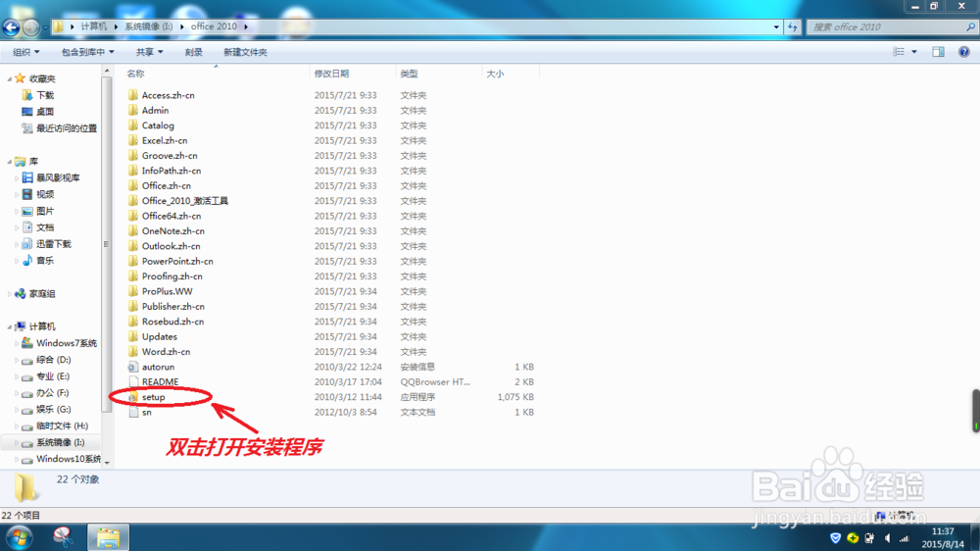Click the search magnifier icon
Image resolution: width=980 pixels, height=551 pixels.
pos(970,26)
